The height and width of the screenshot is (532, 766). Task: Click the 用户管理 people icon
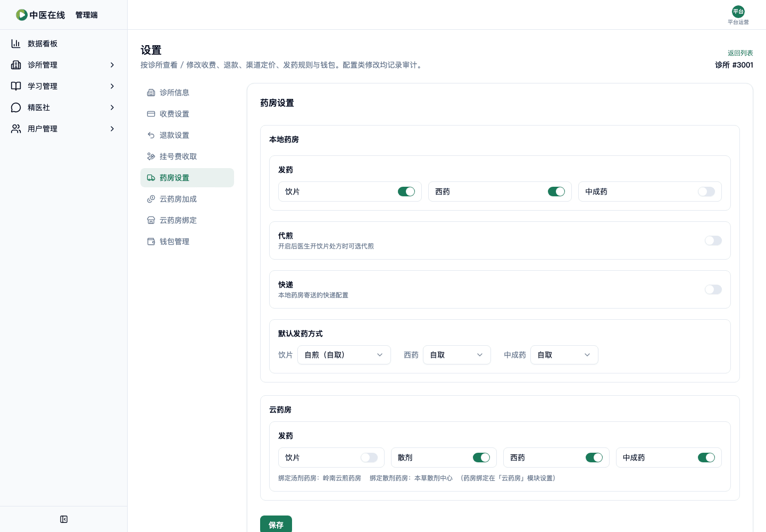(x=16, y=129)
